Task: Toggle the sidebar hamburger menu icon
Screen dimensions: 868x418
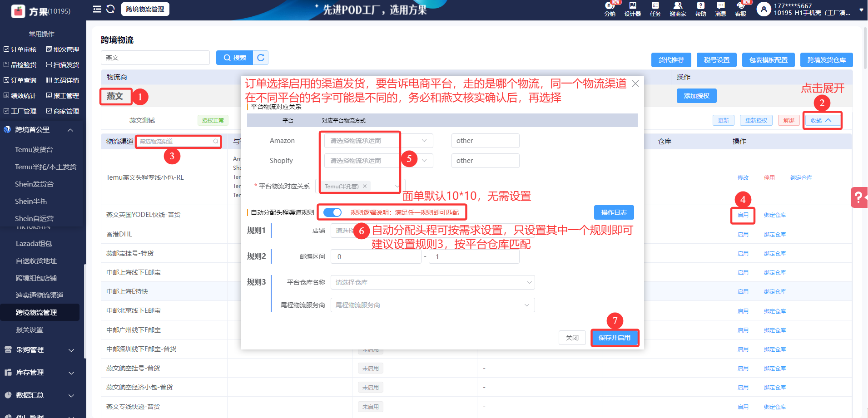Action: [x=97, y=9]
